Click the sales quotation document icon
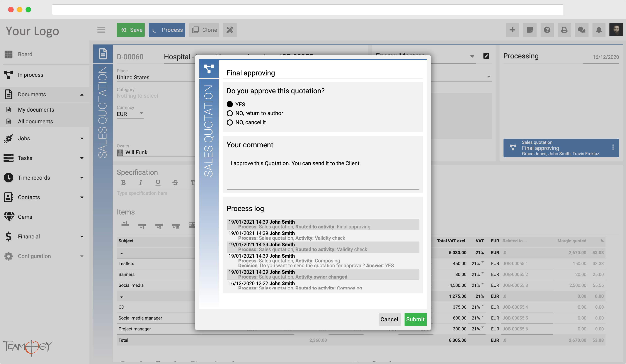 [x=103, y=54]
